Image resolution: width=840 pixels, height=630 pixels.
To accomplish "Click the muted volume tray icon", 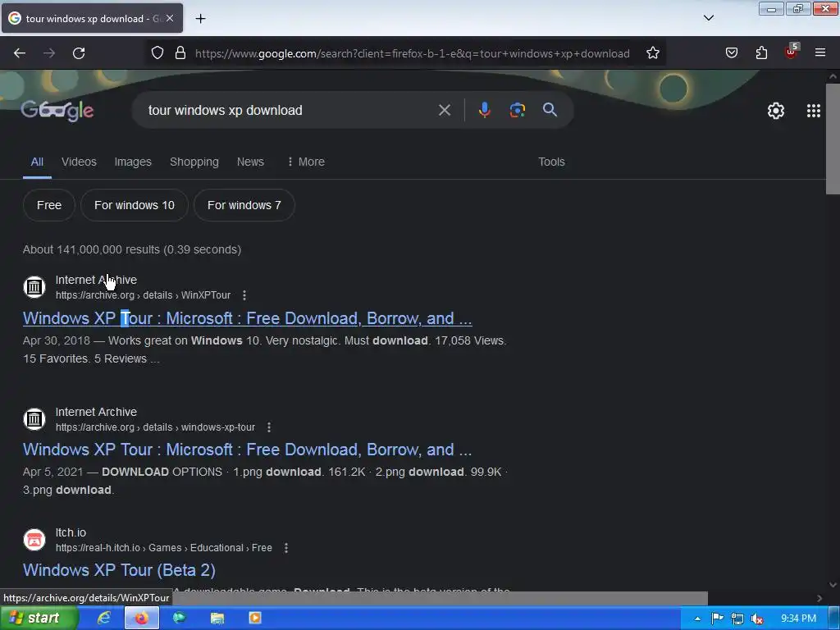I will coord(757,619).
